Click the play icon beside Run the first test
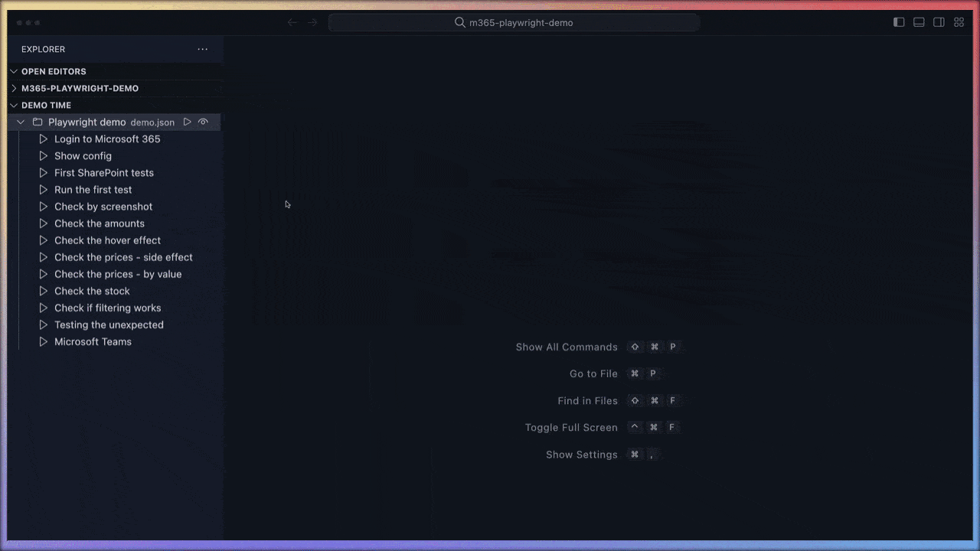Image resolution: width=980 pixels, height=551 pixels. [x=44, y=190]
